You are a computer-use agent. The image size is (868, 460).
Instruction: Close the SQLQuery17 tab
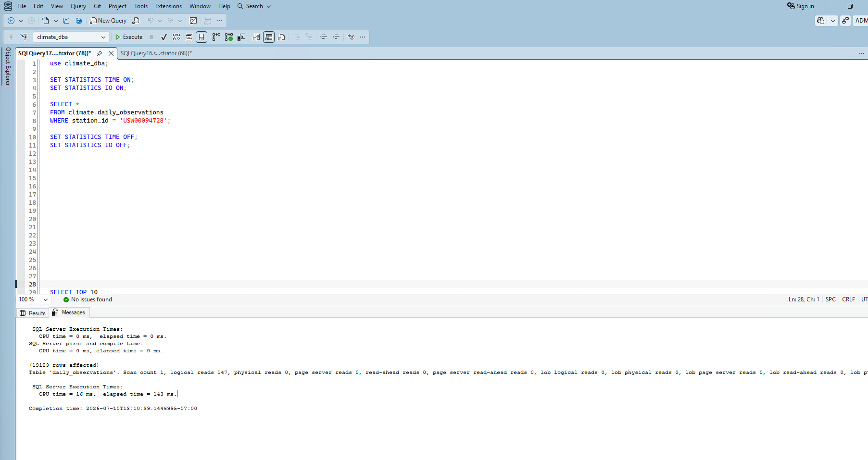click(x=111, y=53)
